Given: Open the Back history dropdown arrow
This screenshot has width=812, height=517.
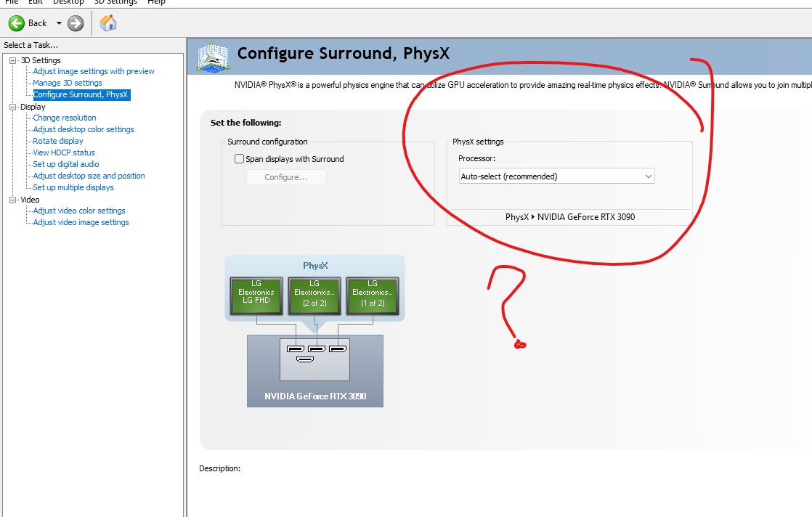Looking at the screenshot, I should click(59, 23).
